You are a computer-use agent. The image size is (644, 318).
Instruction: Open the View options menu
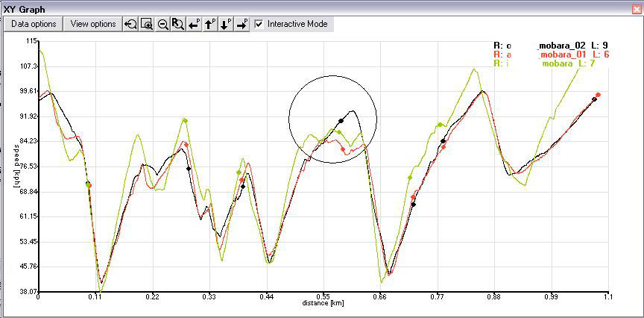point(93,24)
